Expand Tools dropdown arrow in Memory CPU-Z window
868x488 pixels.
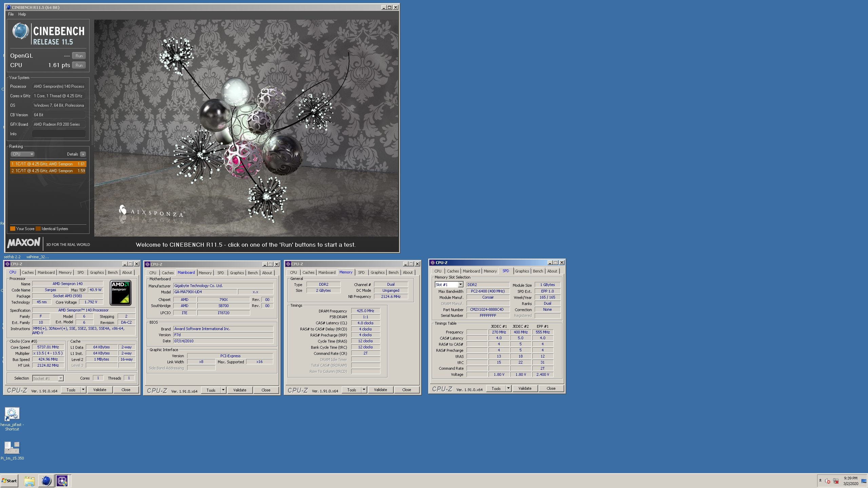[x=364, y=390]
